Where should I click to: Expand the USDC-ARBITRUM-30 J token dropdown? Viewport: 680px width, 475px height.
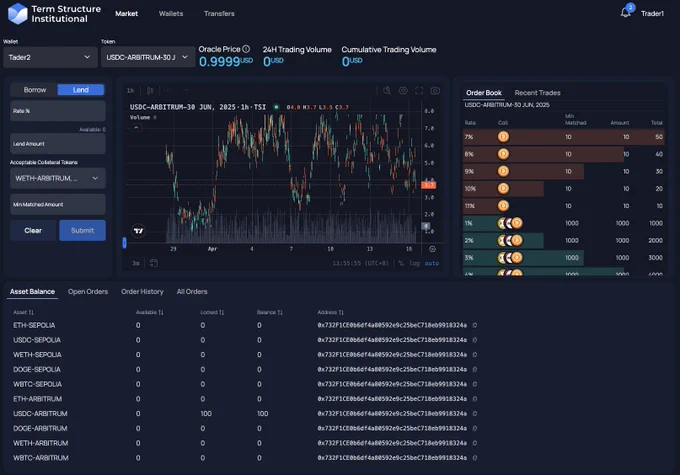147,57
